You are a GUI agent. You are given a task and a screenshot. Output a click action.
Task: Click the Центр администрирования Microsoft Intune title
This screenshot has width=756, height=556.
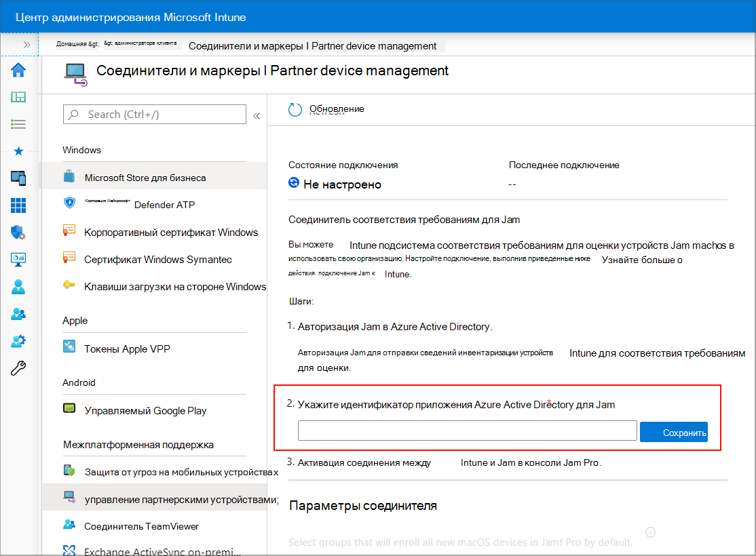click(x=131, y=18)
